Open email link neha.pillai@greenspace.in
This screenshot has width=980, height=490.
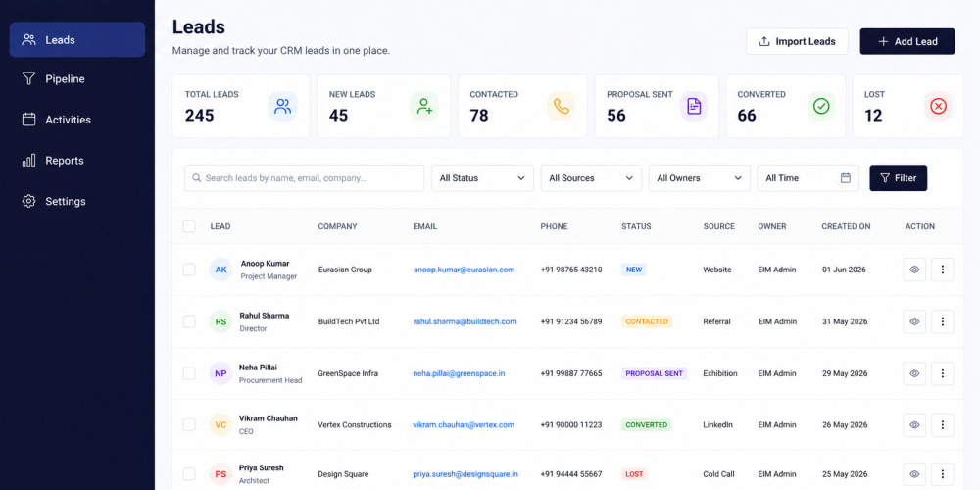459,373
